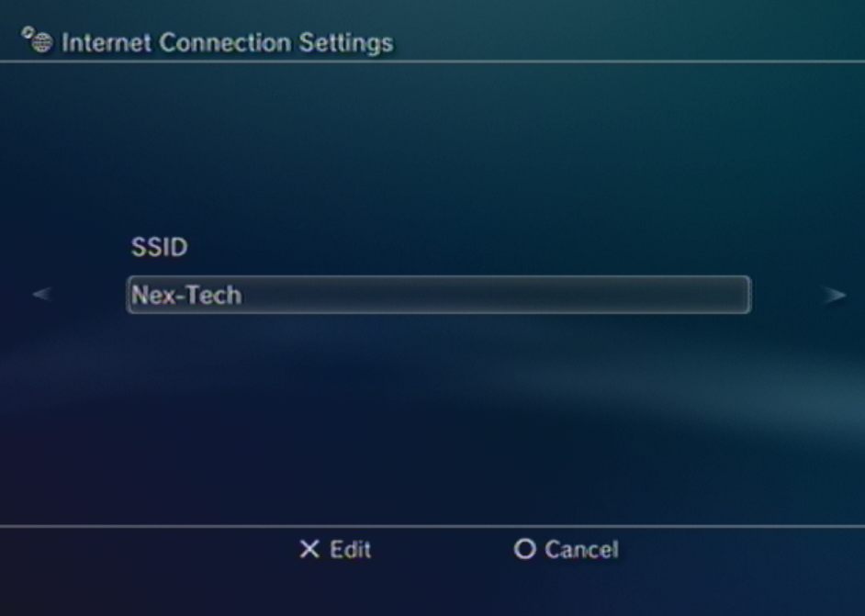Choose Edit to change the SSID
Viewport: 865px width, 616px height.
[335, 549]
